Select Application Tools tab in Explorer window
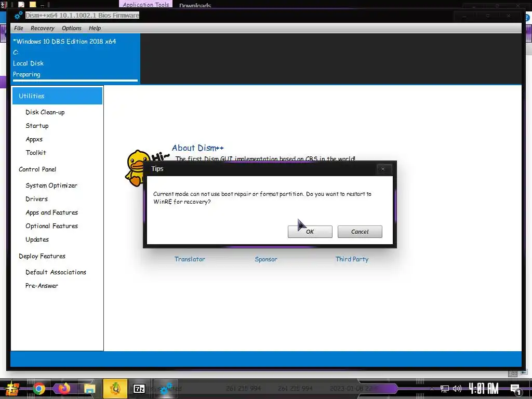Image resolution: width=532 pixels, height=399 pixels. (x=145, y=4)
